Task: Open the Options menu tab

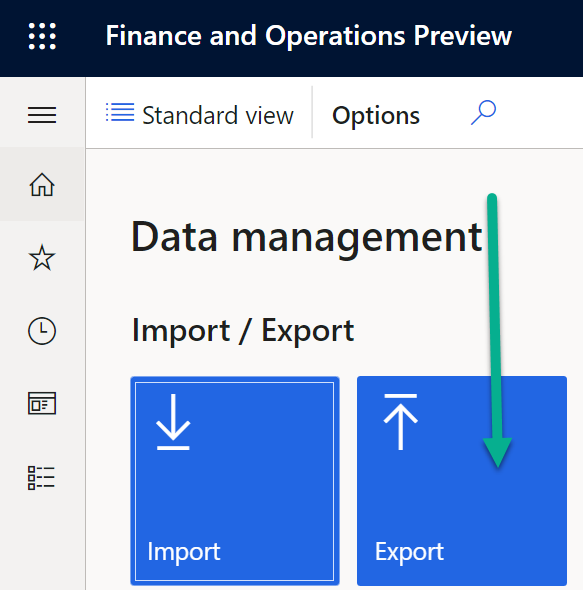Action: [376, 115]
